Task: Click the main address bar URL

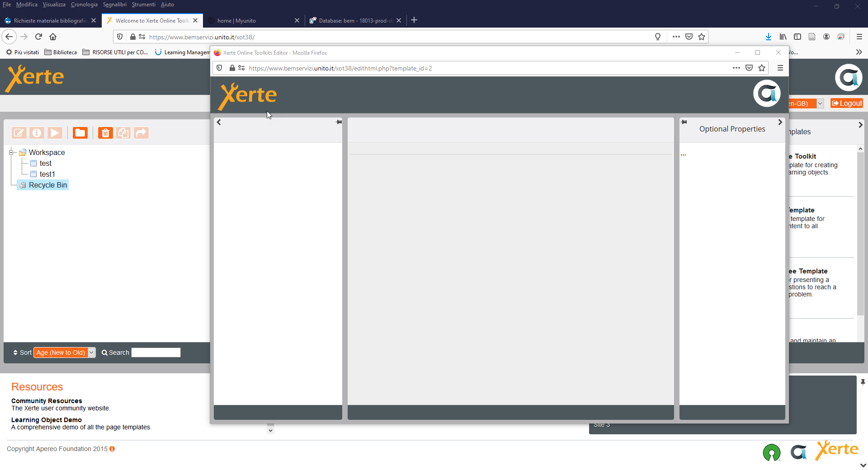Action: [202, 37]
